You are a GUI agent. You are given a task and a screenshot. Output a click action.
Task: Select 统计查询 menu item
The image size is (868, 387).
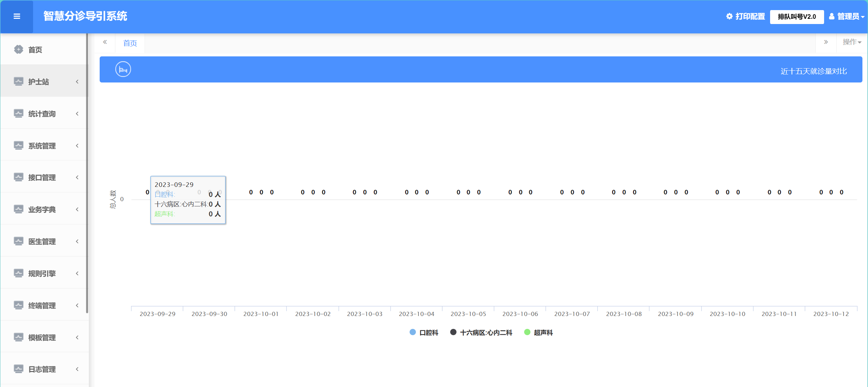44,113
